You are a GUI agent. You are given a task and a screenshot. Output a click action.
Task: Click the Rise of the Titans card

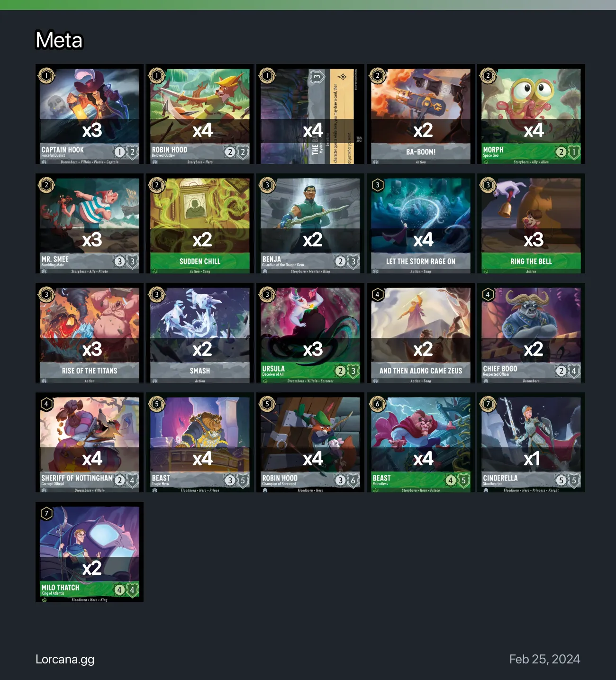(90, 333)
